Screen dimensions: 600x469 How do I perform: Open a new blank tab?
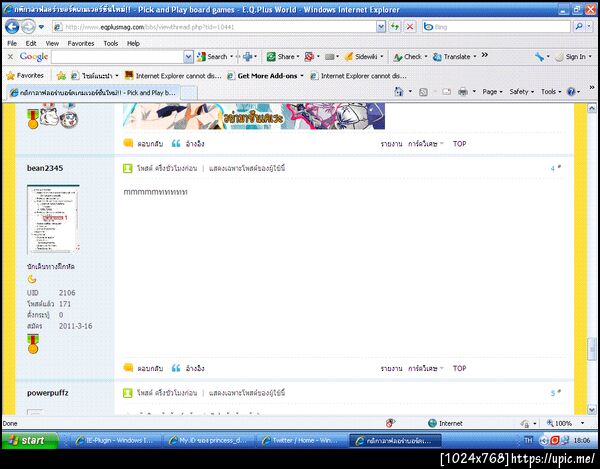[188, 93]
